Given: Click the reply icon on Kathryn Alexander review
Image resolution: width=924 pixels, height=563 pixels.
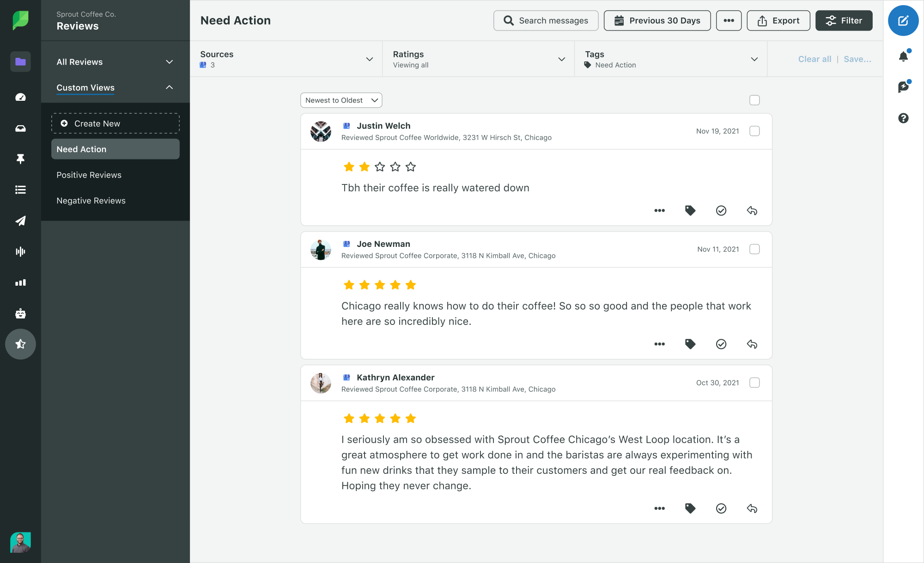Looking at the screenshot, I should (752, 509).
